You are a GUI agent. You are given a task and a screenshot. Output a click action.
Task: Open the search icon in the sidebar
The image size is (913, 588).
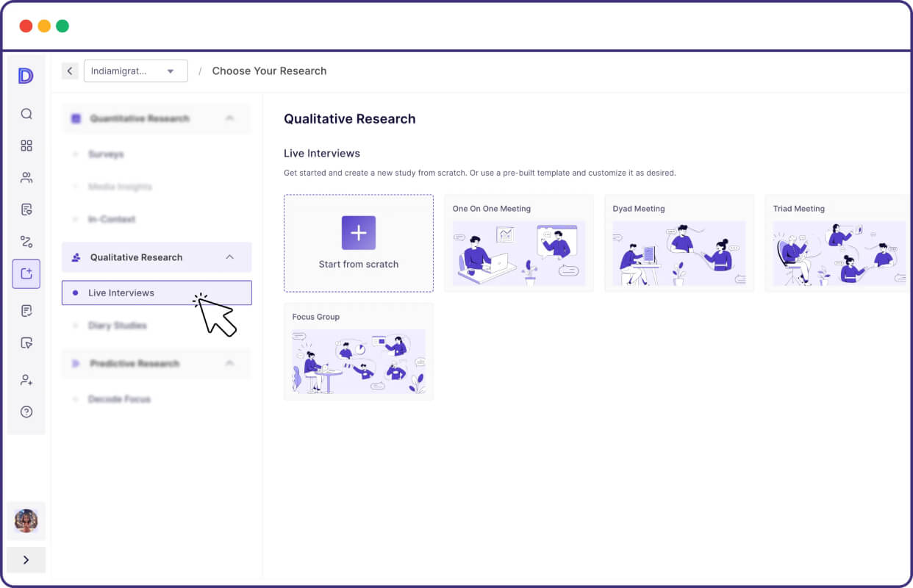pyautogui.click(x=26, y=114)
